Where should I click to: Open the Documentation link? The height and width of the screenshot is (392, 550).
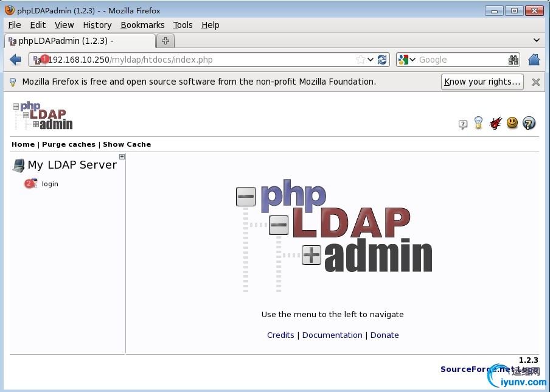point(332,335)
